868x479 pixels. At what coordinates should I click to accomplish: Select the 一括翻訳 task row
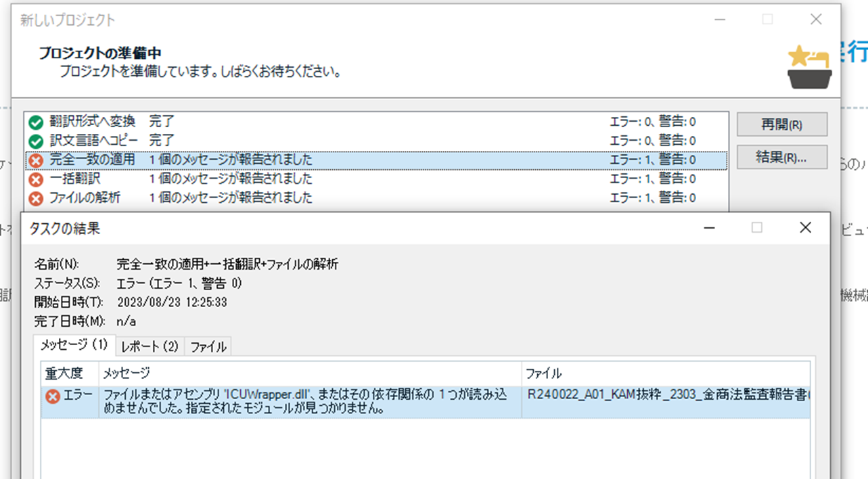pos(203,179)
